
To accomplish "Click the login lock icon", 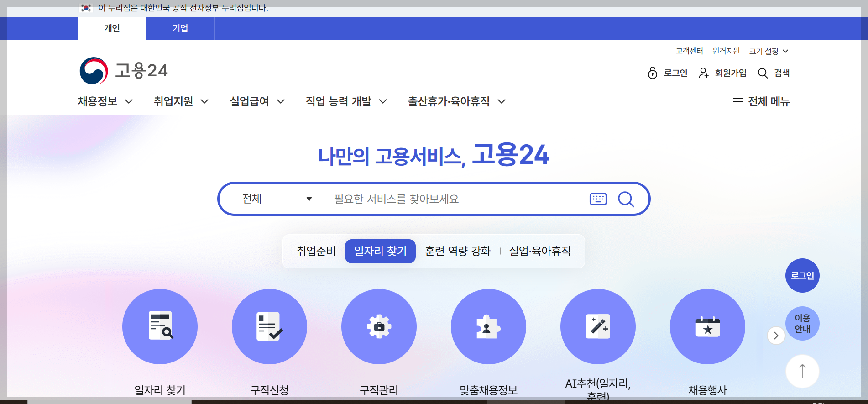I will [x=653, y=73].
